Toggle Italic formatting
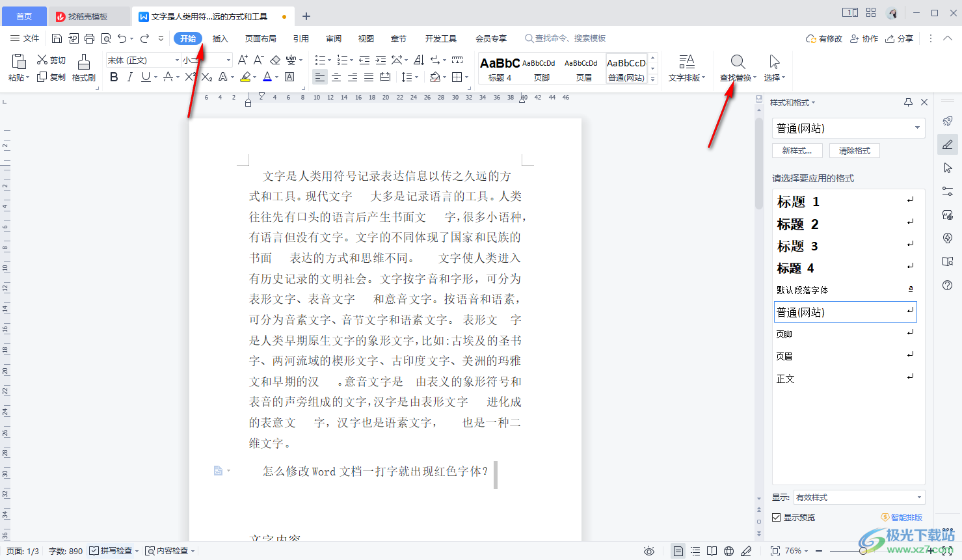 click(x=129, y=77)
